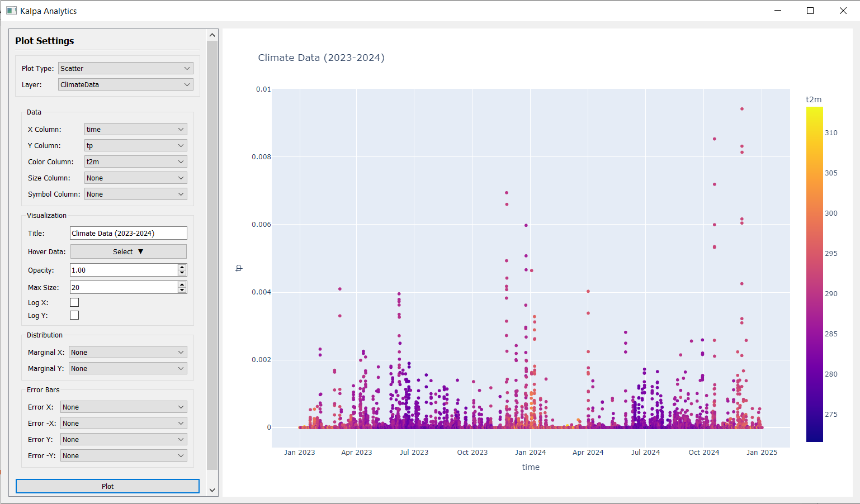This screenshot has width=860, height=504.
Task: Expand the Layer dropdown showing ClimateData
Action: (125, 84)
